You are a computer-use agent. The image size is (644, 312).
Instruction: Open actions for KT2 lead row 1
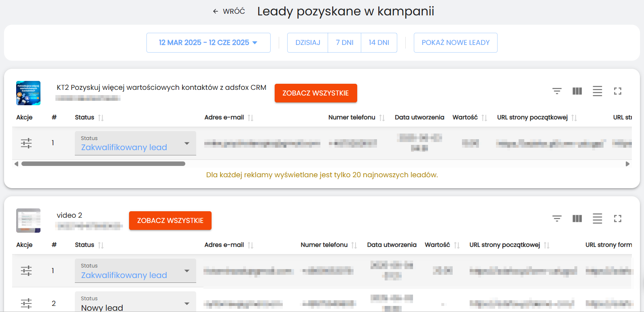coord(26,143)
